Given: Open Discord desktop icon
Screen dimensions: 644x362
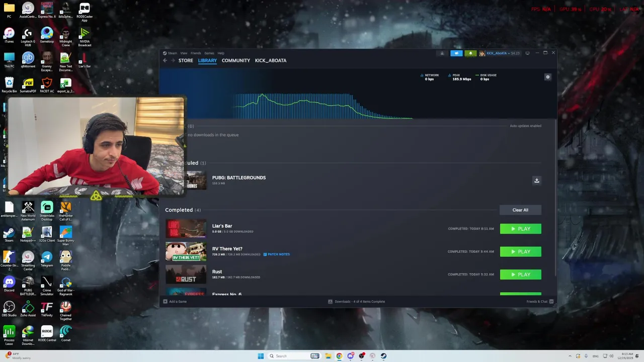Looking at the screenshot, I should [x=9, y=284].
